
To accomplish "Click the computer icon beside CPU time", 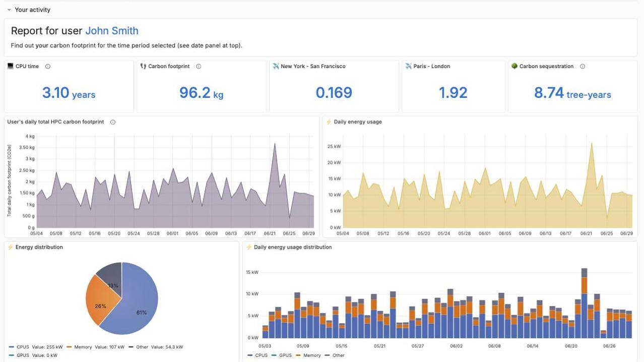I will [x=11, y=66].
